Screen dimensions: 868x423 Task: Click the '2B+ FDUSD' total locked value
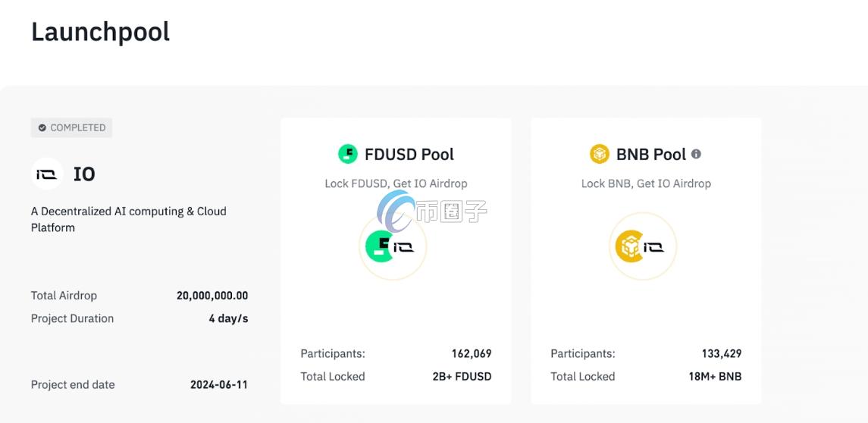462,376
